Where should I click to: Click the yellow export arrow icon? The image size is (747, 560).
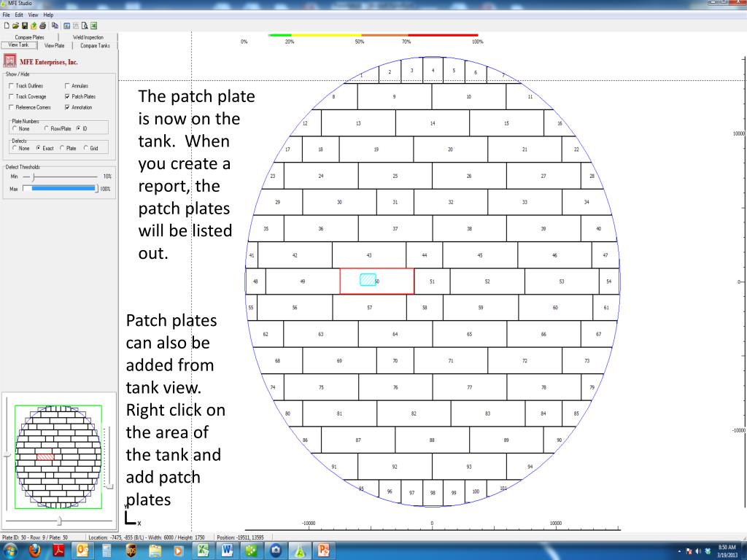(34, 26)
